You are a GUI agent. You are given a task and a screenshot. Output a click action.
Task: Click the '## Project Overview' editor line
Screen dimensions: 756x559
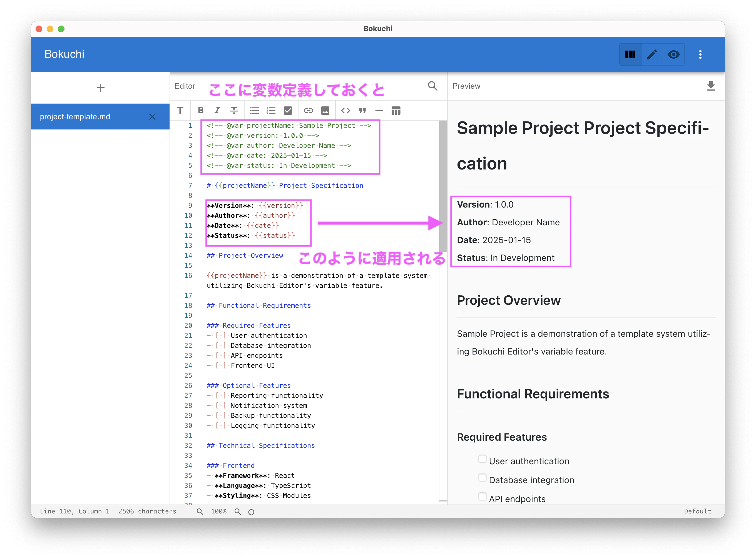click(x=245, y=256)
